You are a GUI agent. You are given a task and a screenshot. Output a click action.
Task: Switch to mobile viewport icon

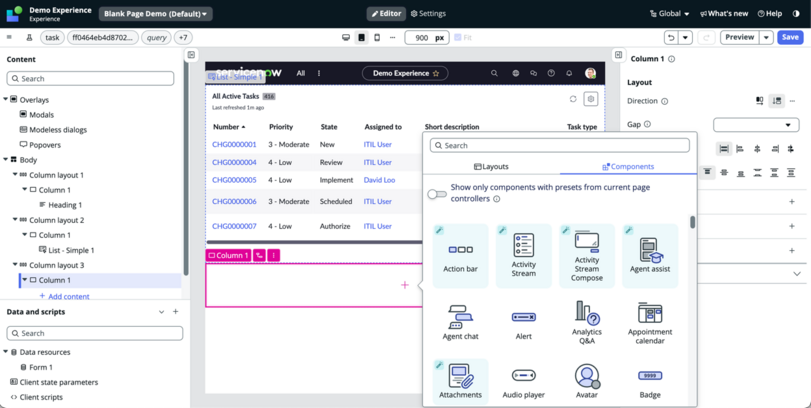pyautogui.click(x=377, y=38)
